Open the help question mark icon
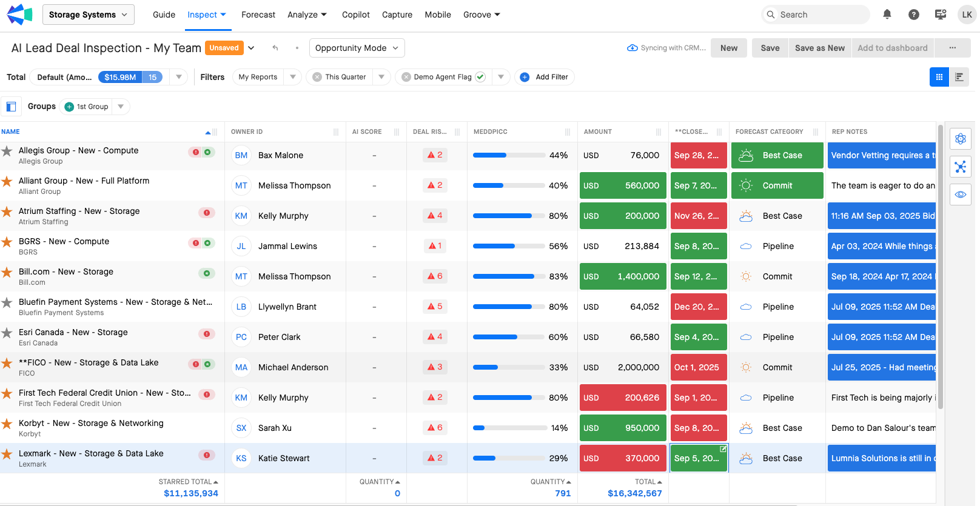The image size is (980, 506). click(x=914, y=15)
